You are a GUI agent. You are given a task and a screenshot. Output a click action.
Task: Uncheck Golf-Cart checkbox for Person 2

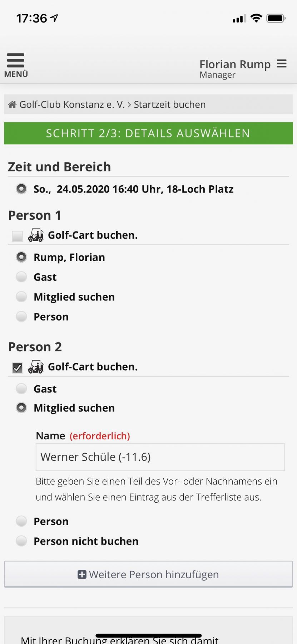coord(17,367)
